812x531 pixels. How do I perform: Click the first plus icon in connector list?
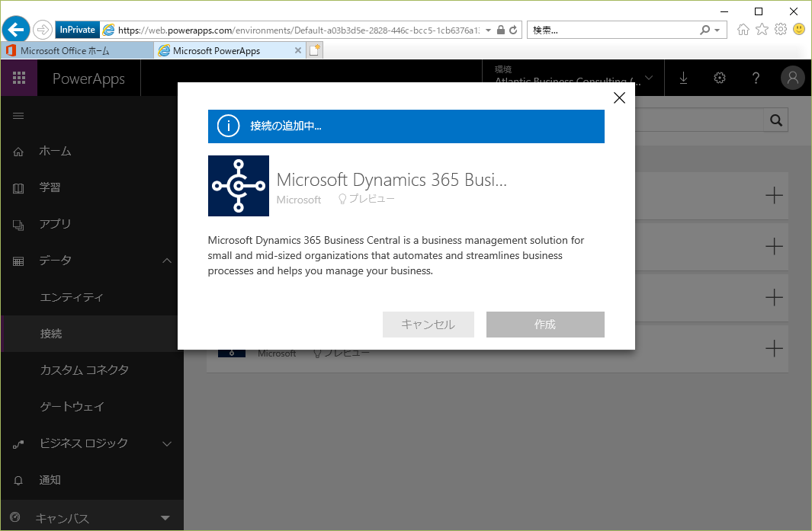pos(774,195)
